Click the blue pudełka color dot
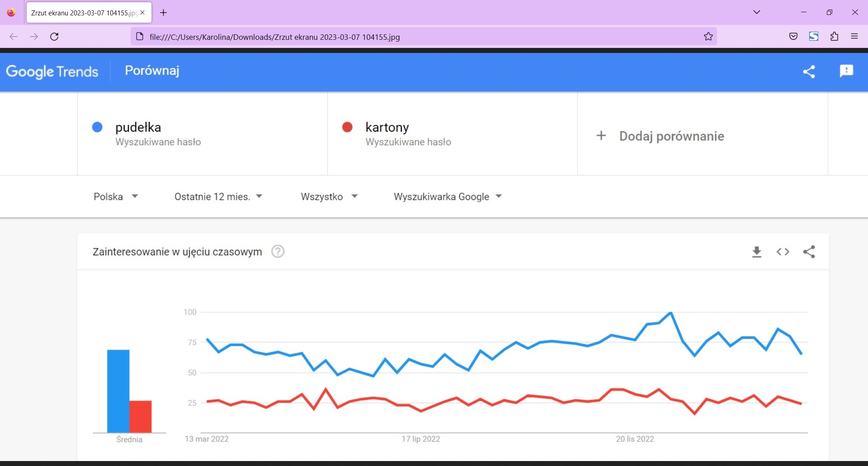Screen dimensions: 868x466 (97, 127)
